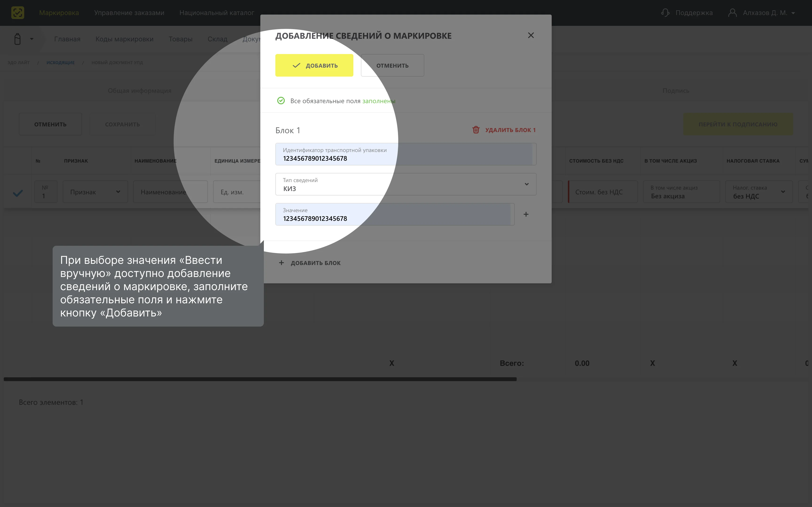
Task: Toggle the blue row checkmark for row 1
Action: [x=18, y=193]
